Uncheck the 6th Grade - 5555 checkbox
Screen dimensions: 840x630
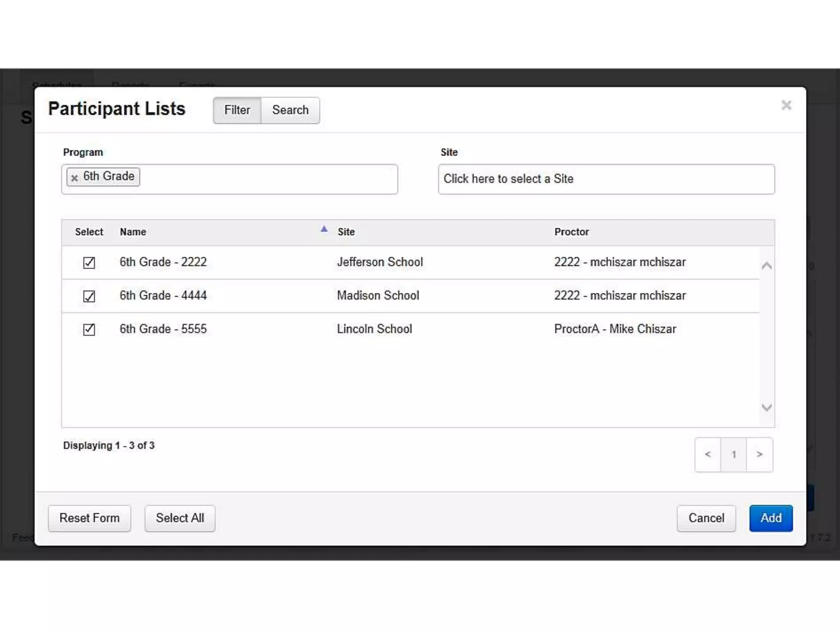(x=89, y=329)
